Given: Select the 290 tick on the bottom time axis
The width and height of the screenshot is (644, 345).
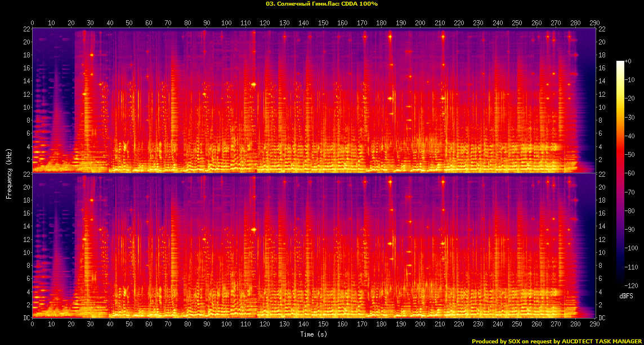Looking at the screenshot, I should [594, 325].
